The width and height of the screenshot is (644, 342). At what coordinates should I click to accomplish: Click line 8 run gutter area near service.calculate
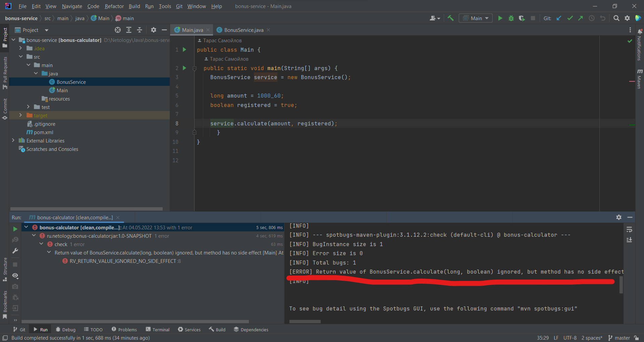coord(184,123)
